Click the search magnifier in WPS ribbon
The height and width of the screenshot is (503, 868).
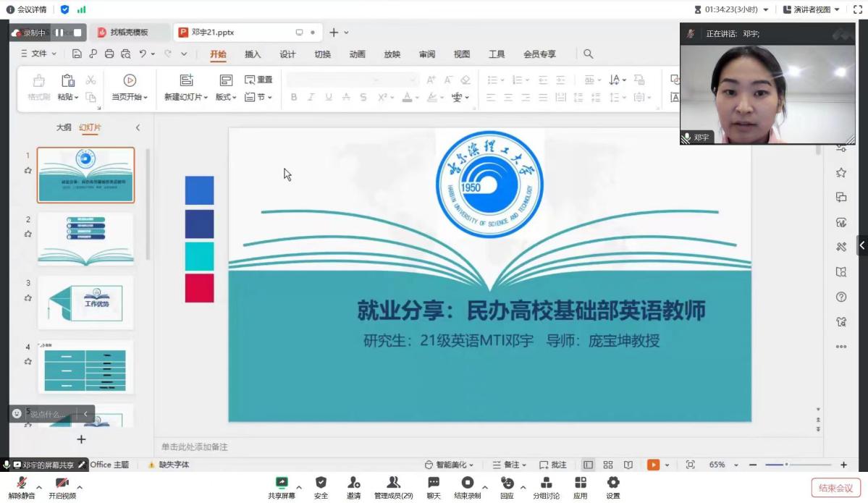[x=589, y=54]
